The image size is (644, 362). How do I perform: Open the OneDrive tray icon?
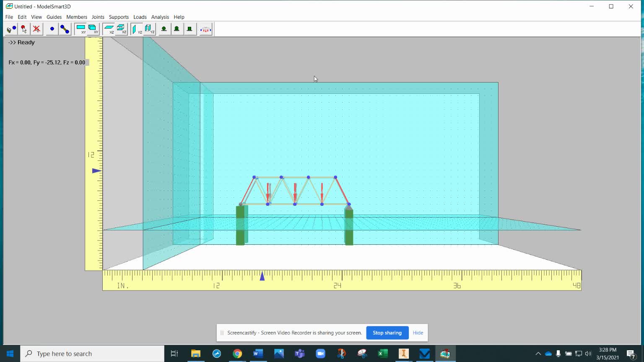(548, 354)
